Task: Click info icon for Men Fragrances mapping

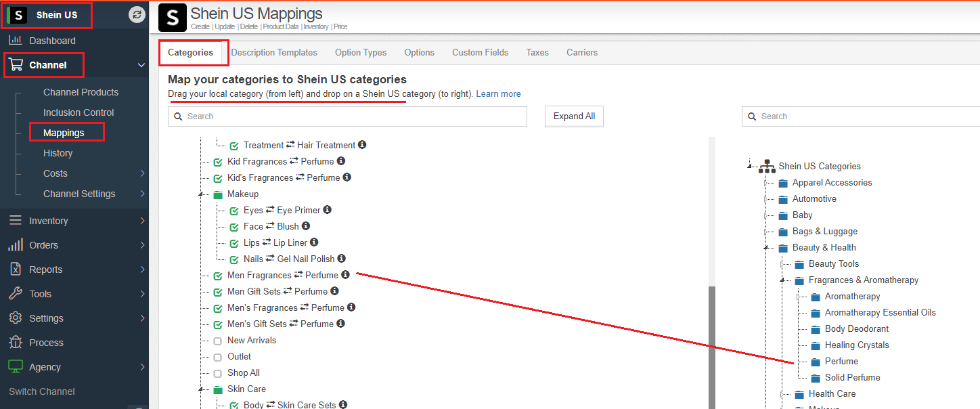Action: pos(345,275)
